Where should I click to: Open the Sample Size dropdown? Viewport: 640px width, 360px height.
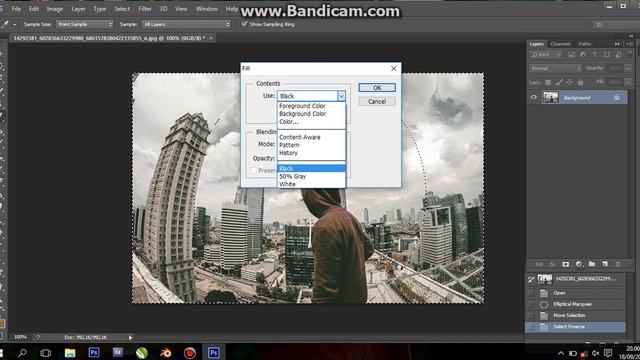pos(84,24)
